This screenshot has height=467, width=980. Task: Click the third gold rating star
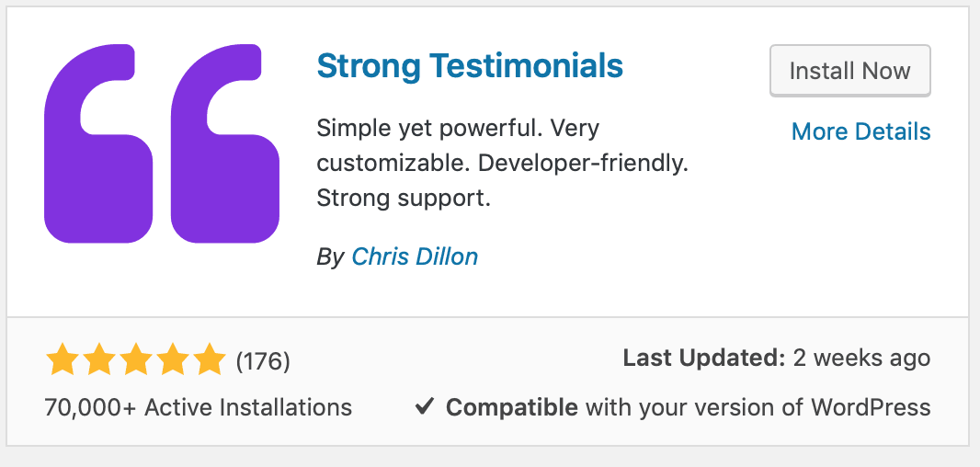(x=136, y=359)
